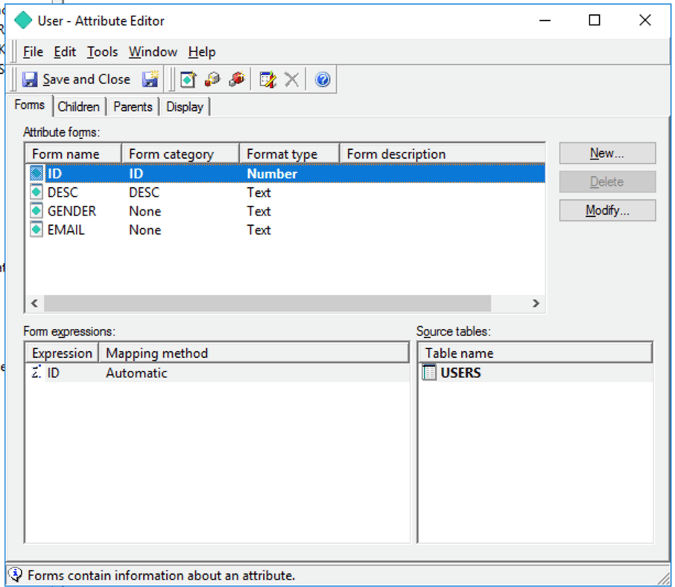Select the ID form expression row
The image size is (675, 587).
click(x=53, y=373)
